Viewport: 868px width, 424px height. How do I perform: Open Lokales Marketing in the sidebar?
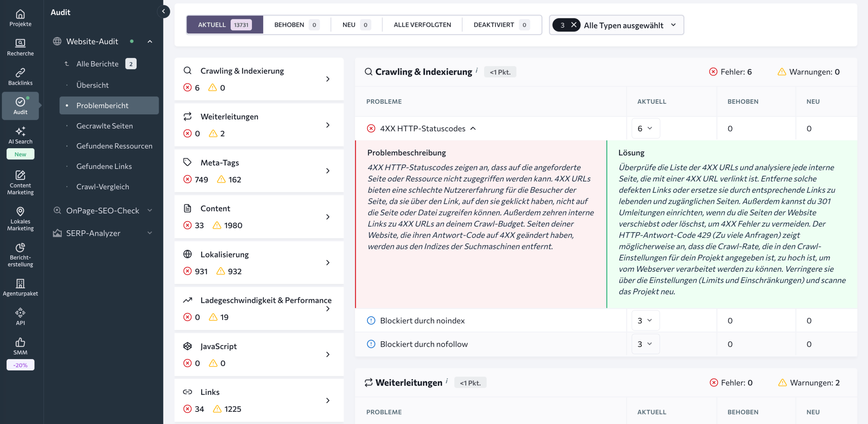(x=20, y=219)
